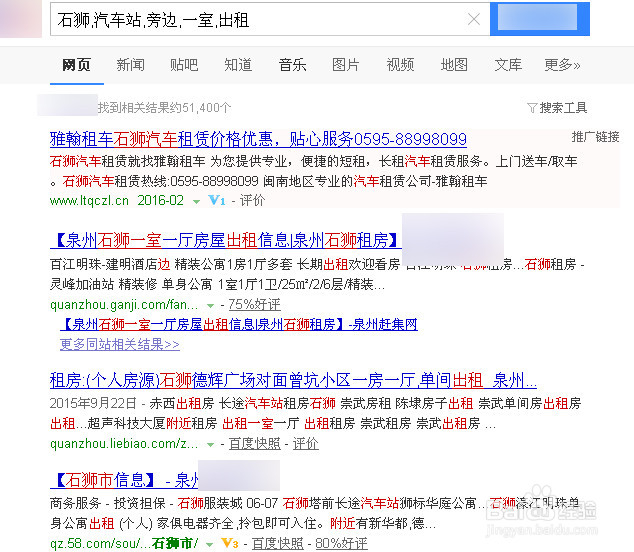
Task: Click 评价 on the liebiao result
Action: tap(306, 444)
